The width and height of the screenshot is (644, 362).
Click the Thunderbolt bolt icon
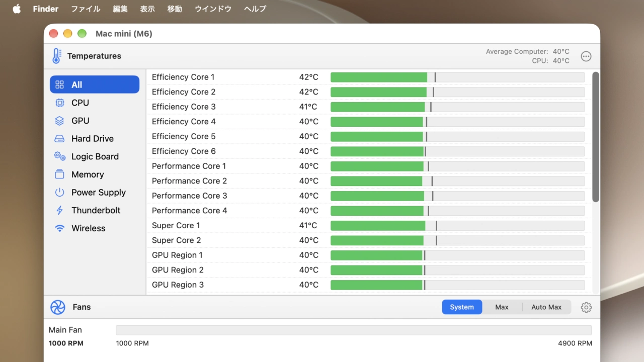pos(60,210)
